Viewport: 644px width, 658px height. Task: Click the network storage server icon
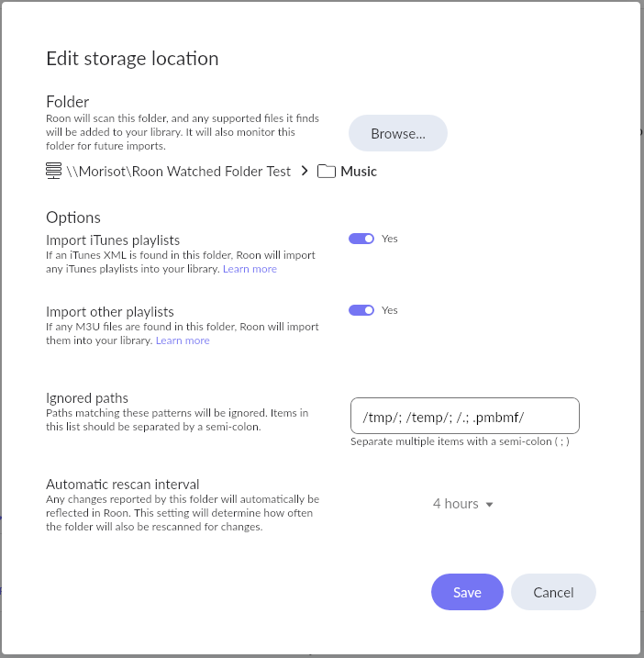54,171
